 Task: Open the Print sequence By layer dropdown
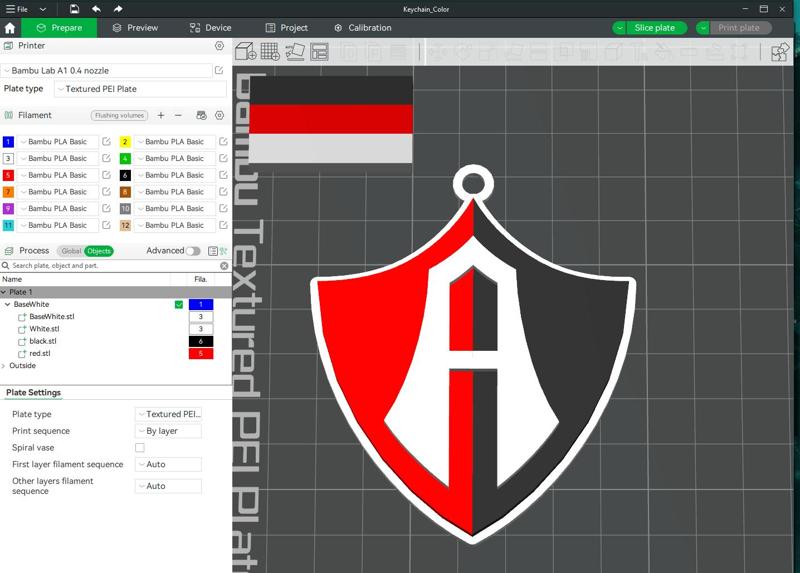(168, 431)
